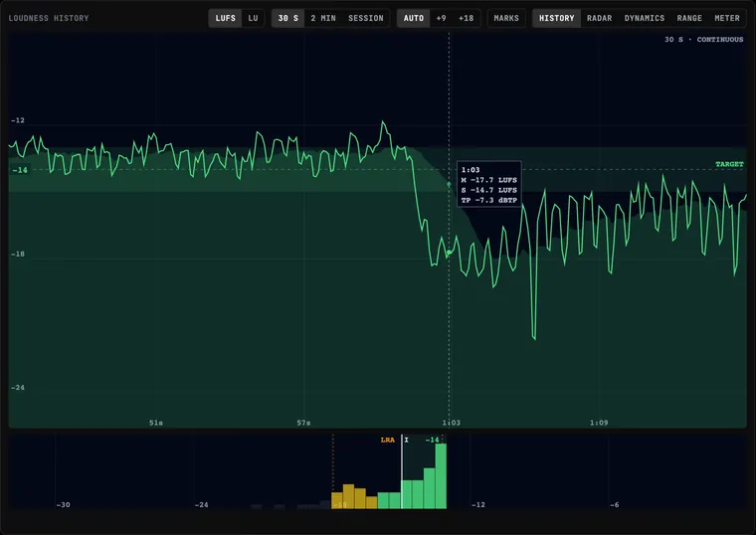Screen dimensions: 756x535
Task: Click the 1:03 time axis label
Action: click(452, 423)
